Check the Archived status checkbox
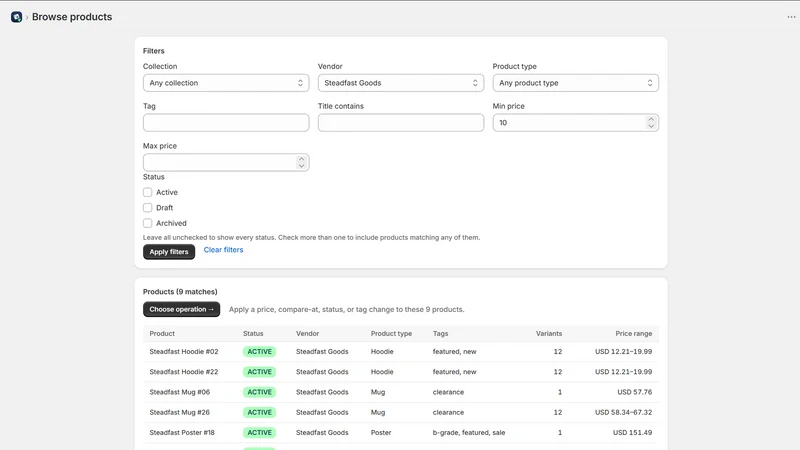Image resolution: width=800 pixels, height=450 pixels. pyautogui.click(x=147, y=223)
